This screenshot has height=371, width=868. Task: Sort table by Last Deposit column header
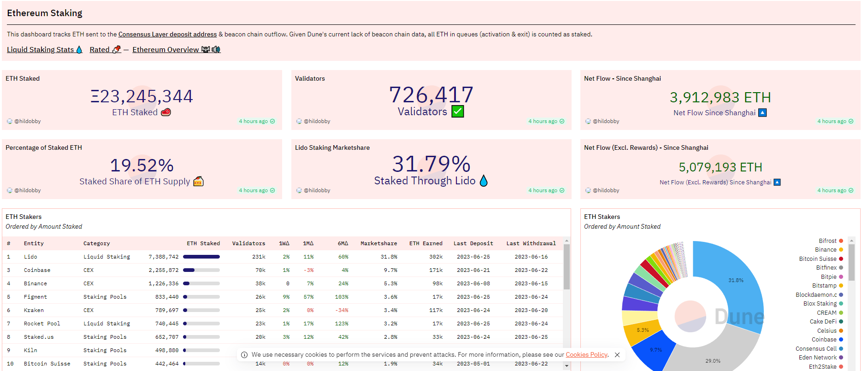click(473, 243)
